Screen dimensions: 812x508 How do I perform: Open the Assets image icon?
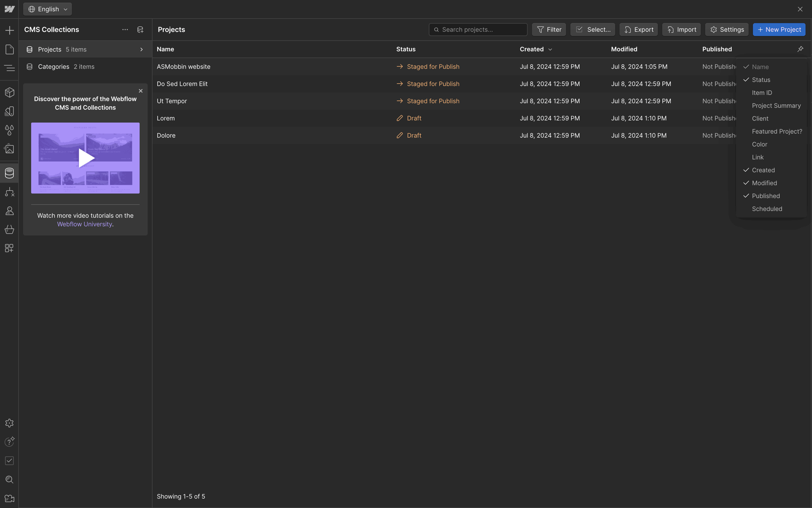(9, 149)
